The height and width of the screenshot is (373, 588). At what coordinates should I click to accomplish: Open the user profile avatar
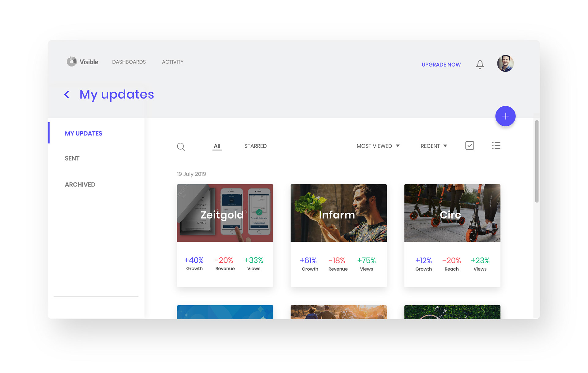(505, 63)
